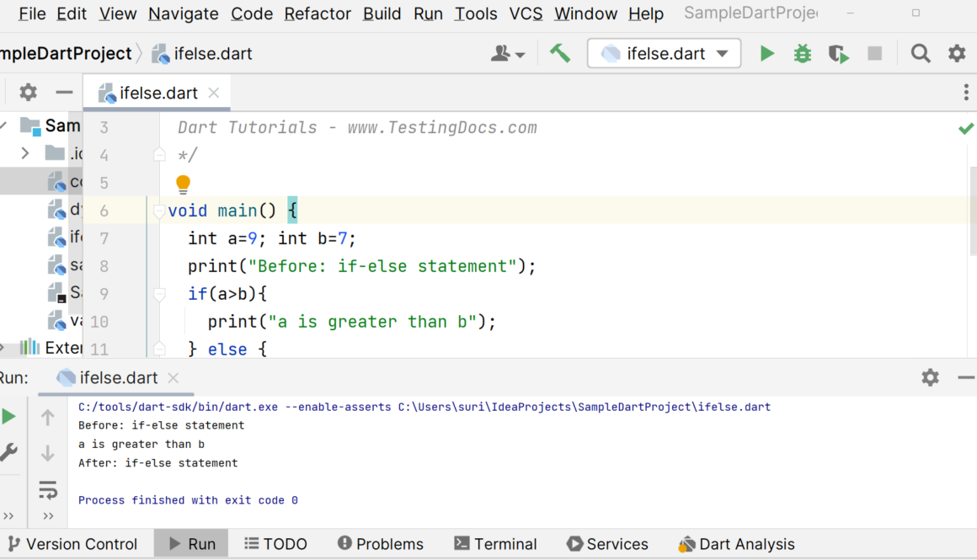
Task: Start debugging with the bug icon
Action: (803, 54)
